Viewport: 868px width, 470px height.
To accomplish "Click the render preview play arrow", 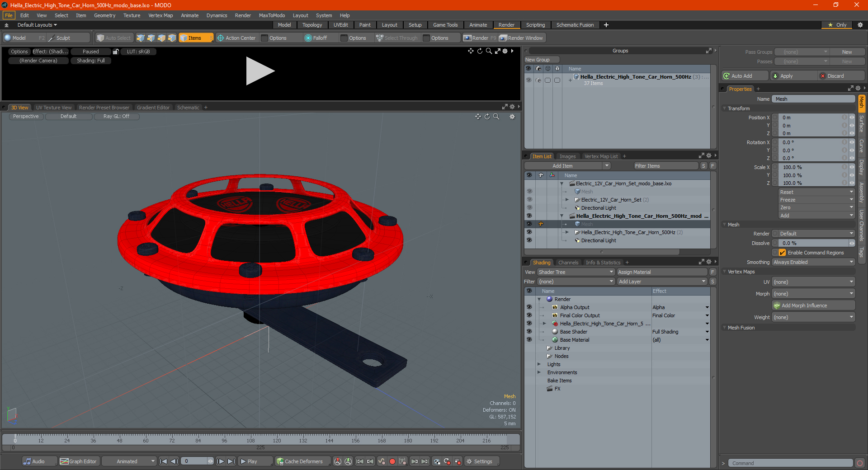I will point(260,71).
